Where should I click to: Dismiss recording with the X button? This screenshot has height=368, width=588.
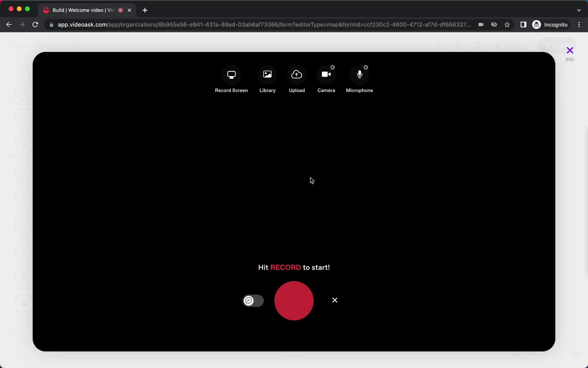(335, 300)
